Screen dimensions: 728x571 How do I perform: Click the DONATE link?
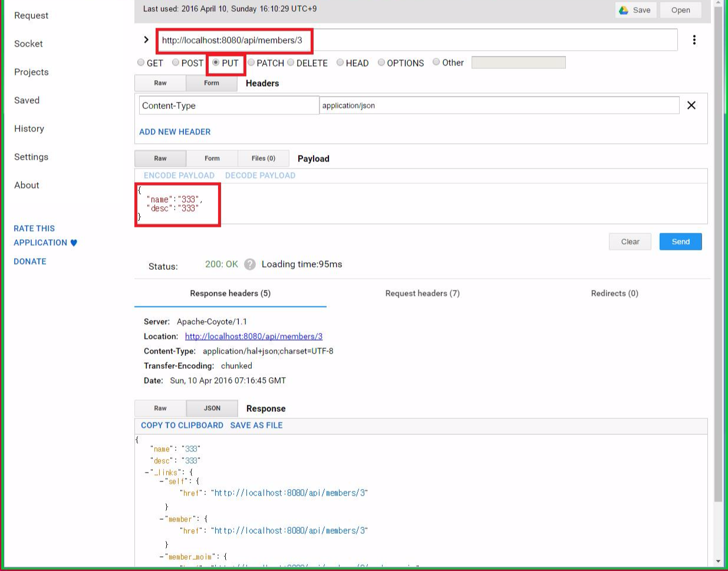tap(30, 262)
